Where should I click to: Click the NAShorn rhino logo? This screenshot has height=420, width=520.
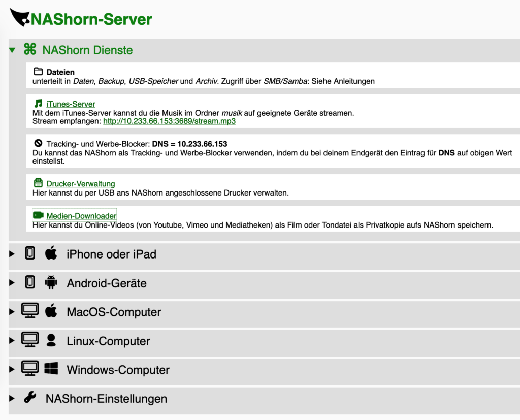click(20, 18)
